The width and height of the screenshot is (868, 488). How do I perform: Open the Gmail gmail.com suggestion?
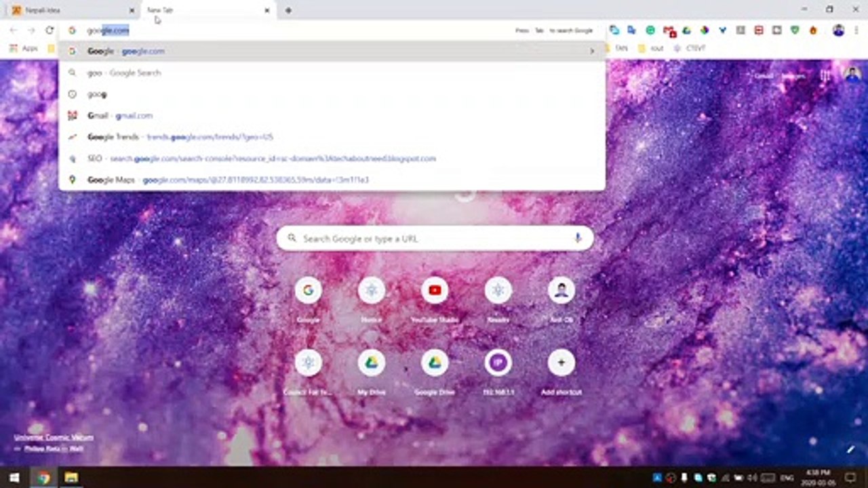pyautogui.click(x=332, y=115)
